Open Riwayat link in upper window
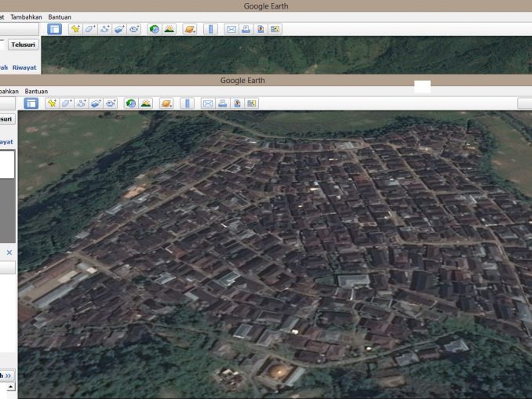This screenshot has height=399, width=532. click(24, 67)
